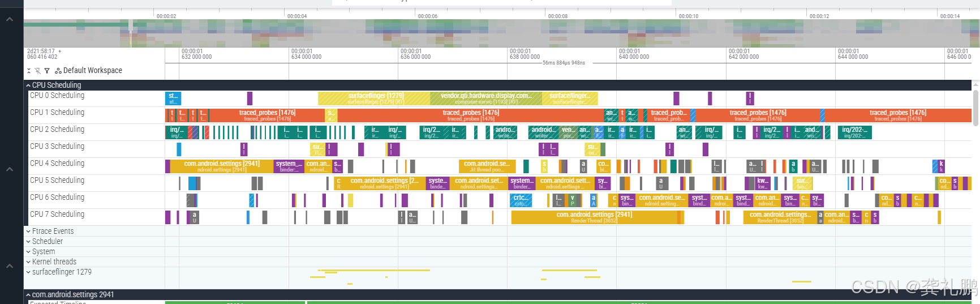Viewport: 980px width, 304px height.
Task: Select the Jit thread pool slice on CPU 4
Action: (487, 166)
